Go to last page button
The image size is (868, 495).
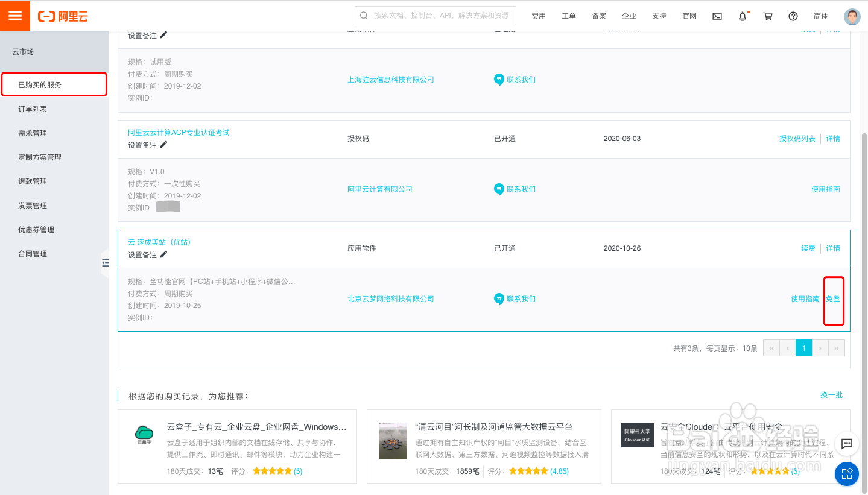click(836, 348)
